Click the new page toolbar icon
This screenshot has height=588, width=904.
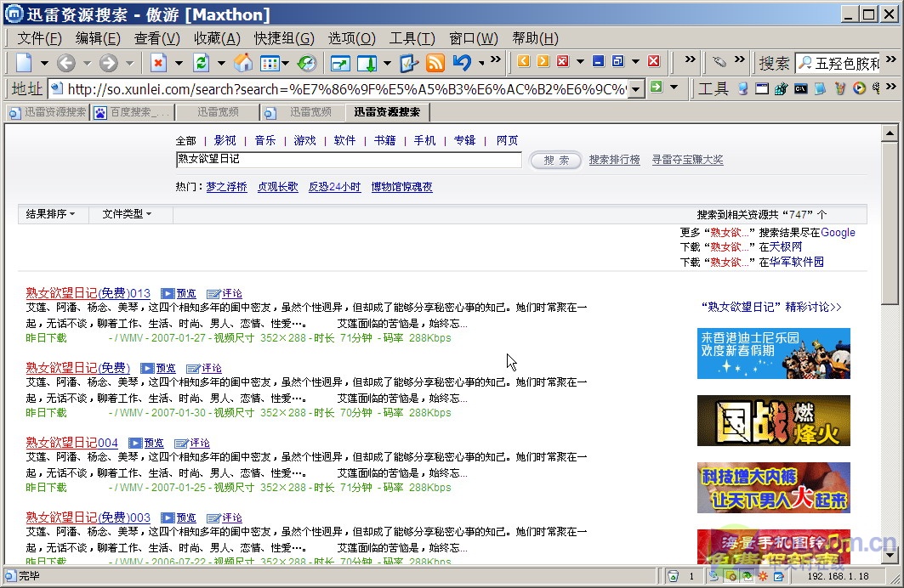[24, 62]
